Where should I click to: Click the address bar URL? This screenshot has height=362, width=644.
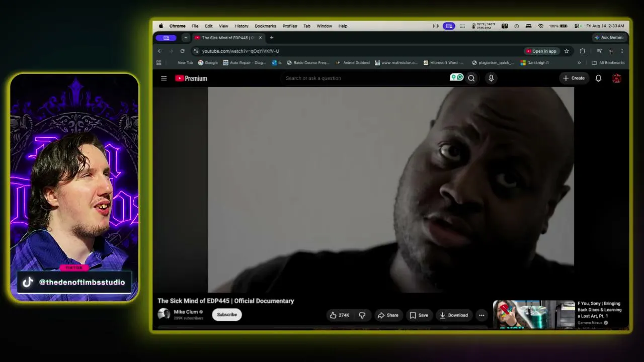pos(240,51)
